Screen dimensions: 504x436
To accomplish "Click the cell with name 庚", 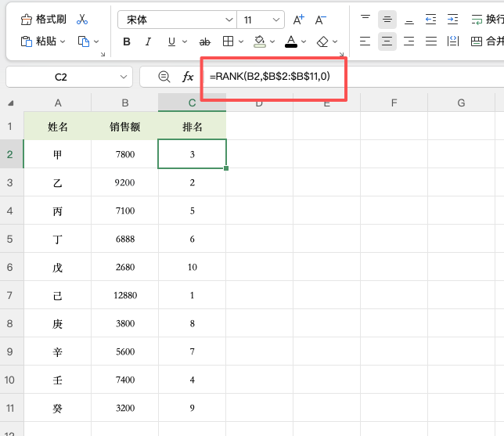I will [58, 323].
